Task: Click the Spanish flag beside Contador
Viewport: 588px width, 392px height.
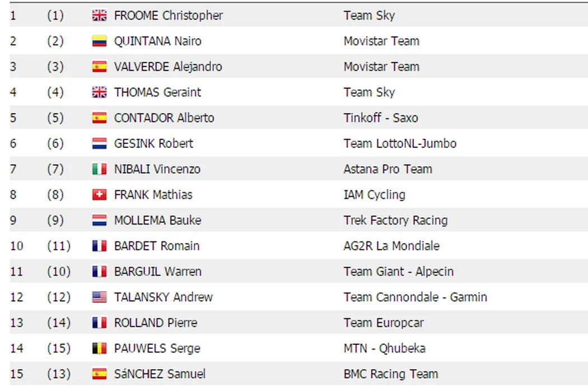Action: click(99, 118)
